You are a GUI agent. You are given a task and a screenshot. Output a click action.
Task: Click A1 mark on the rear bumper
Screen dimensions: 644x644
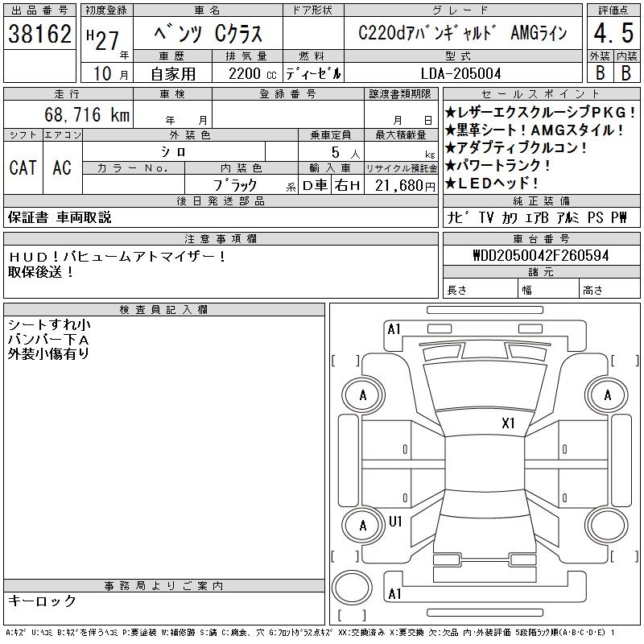coord(394,594)
